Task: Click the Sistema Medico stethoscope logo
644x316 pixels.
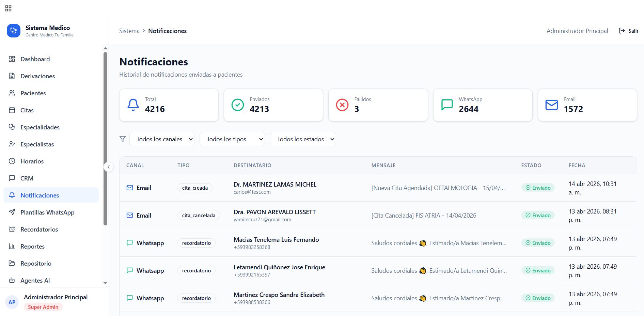Action: 14,31
